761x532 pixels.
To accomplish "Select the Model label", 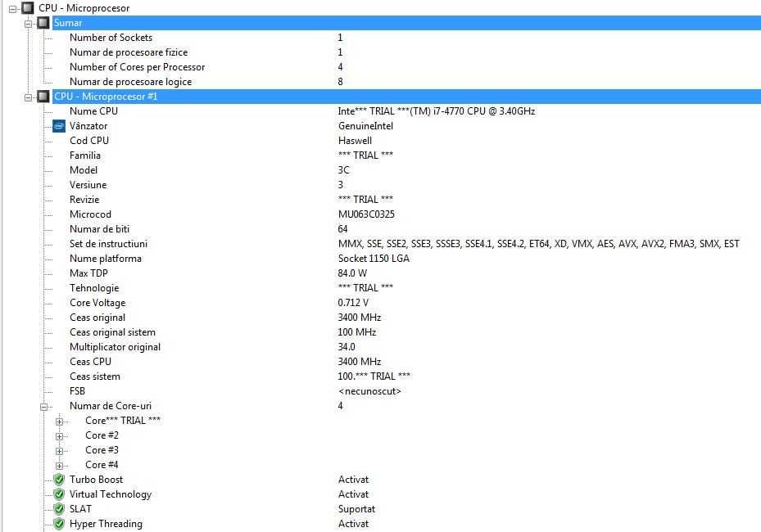I will tap(84, 170).
